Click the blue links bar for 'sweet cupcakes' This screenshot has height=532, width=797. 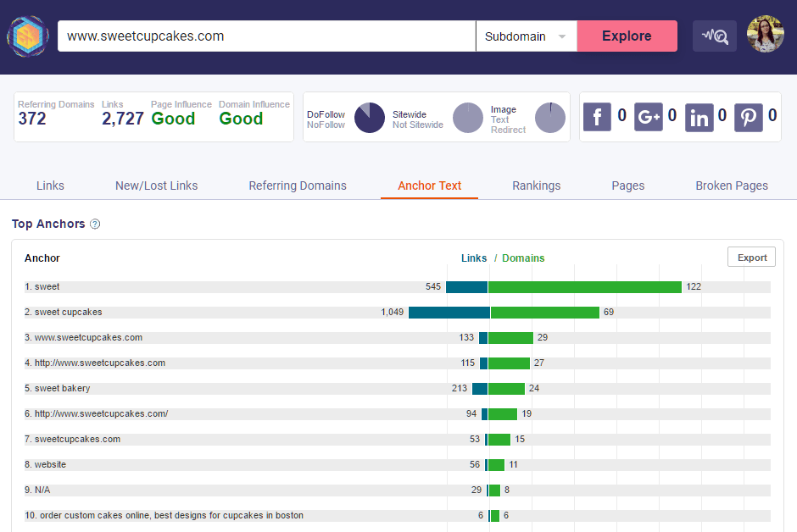click(449, 313)
